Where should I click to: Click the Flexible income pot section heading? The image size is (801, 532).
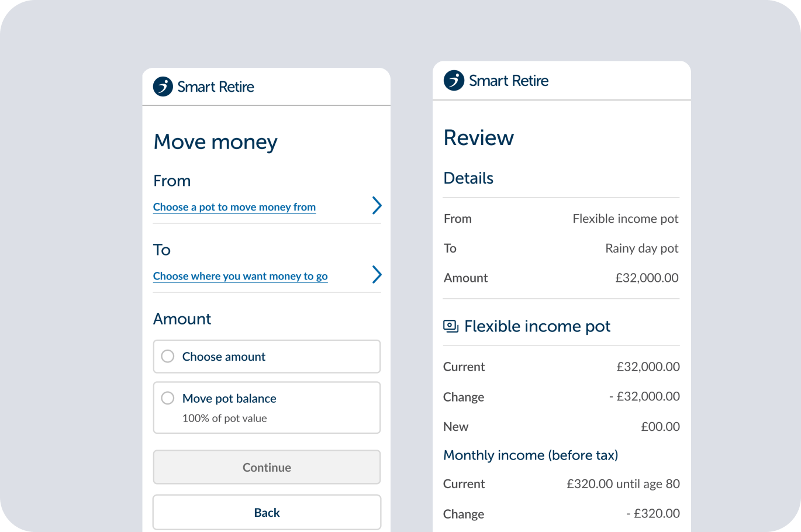537,326
